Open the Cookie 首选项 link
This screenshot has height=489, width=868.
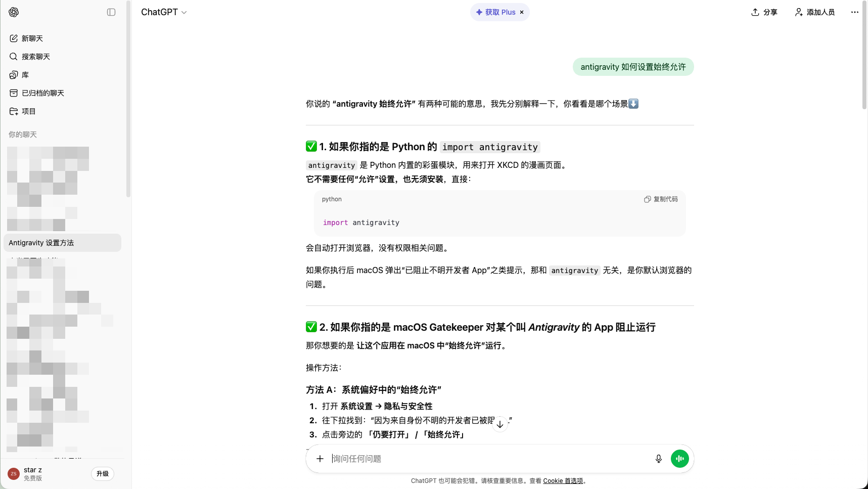click(x=563, y=481)
